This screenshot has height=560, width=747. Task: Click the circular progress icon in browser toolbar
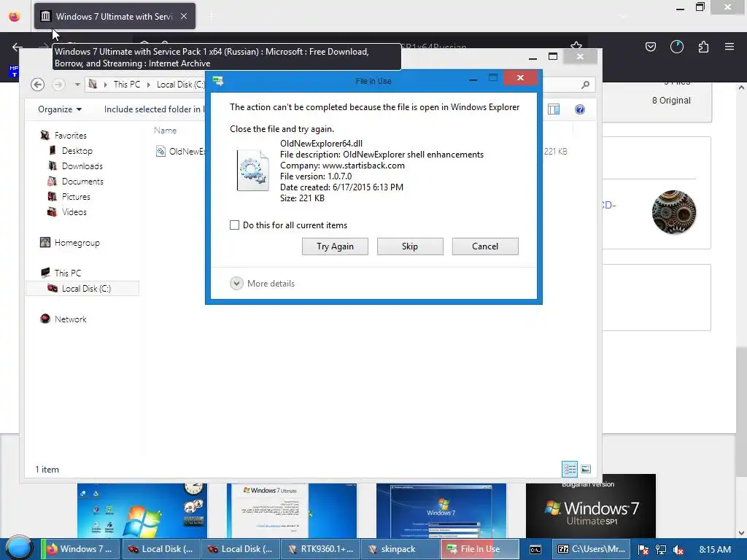(x=676, y=47)
